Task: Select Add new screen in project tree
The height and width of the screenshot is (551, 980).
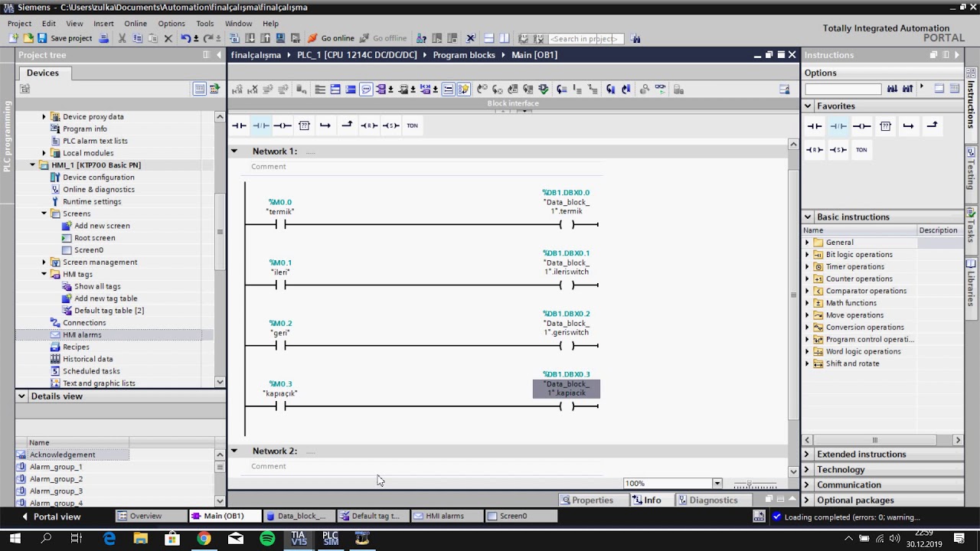Action: coord(102,226)
